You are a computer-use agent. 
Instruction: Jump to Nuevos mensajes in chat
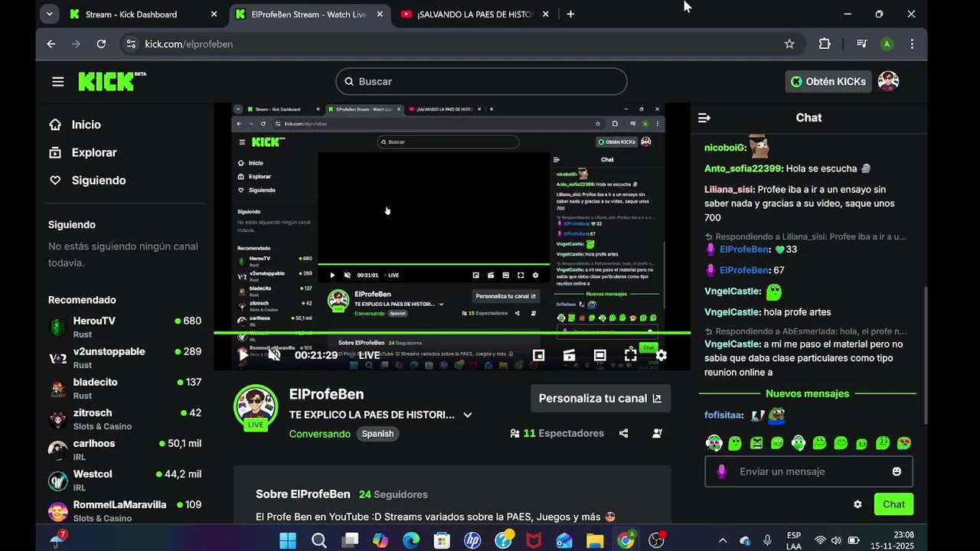(808, 393)
